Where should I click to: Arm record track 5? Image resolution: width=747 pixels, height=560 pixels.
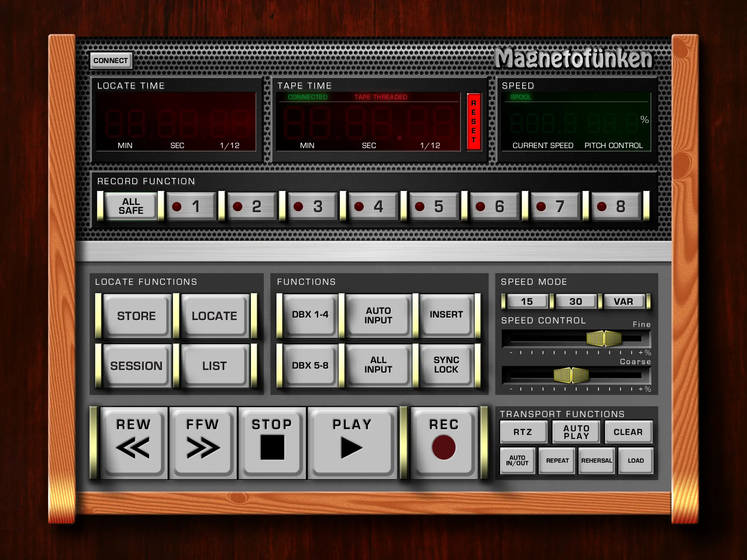tap(434, 206)
